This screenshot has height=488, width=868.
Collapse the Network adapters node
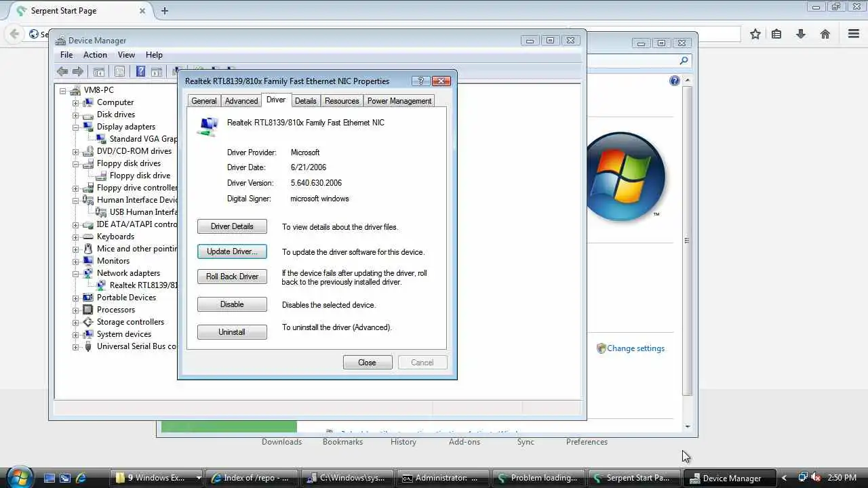click(76, 274)
